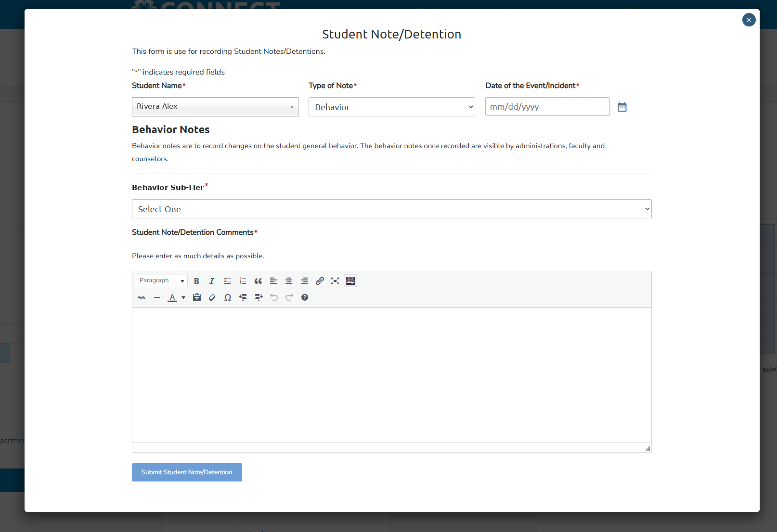This screenshot has height=532, width=777.
Task: Open the Student Name dropdown
Action: point(215,107)
